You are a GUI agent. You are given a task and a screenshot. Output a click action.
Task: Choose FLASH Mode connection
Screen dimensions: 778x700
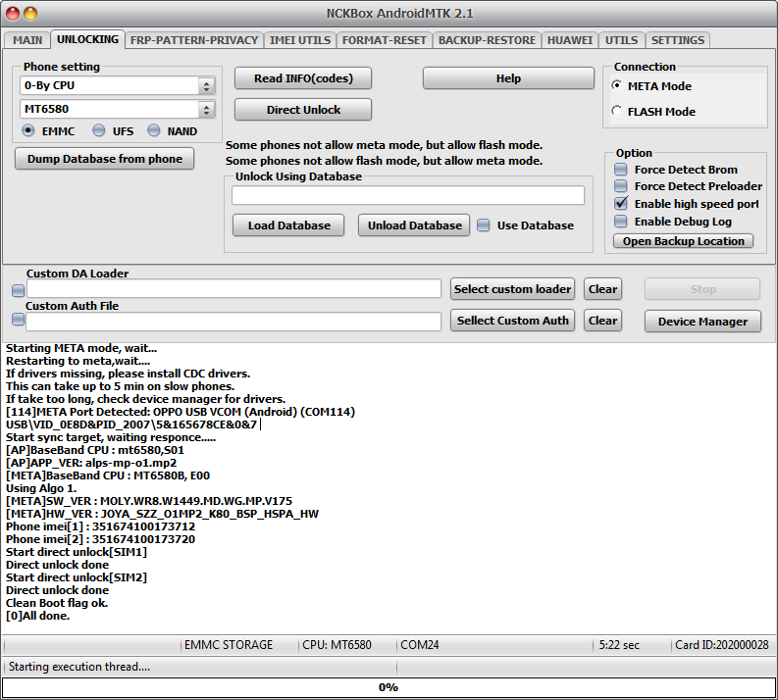[x=617, y=111]
